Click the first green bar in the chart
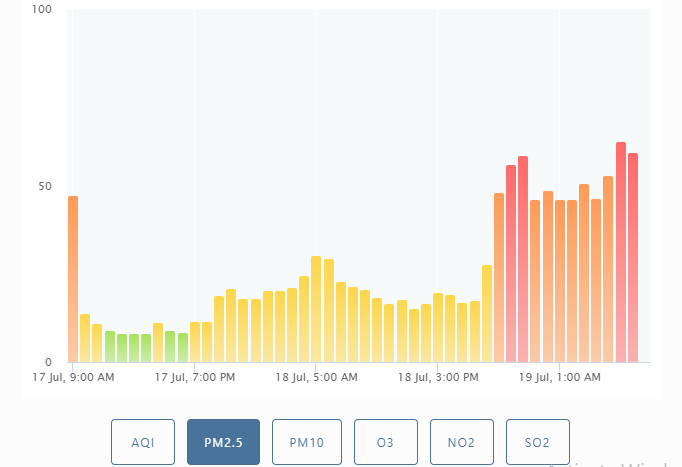Screen dimensions: 682x467 click(x=110, y=346)
